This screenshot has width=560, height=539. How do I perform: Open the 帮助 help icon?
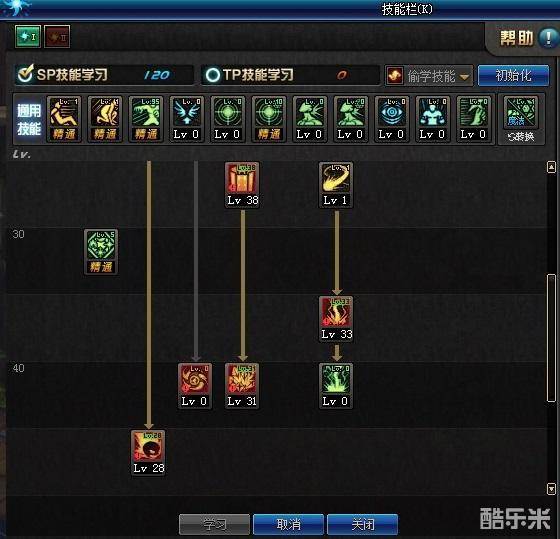click(549, 38)
